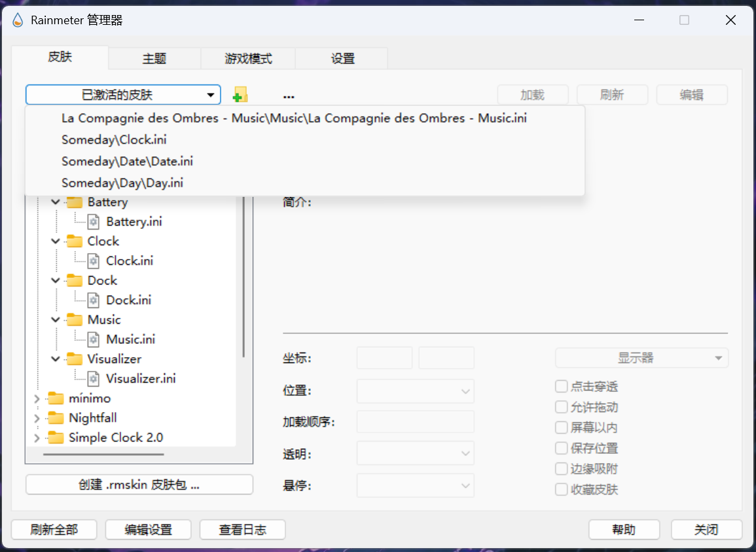Screen dimensions: 756x552
Task: Close the 已激活的皮肤 dropdown
Action: 123,94
